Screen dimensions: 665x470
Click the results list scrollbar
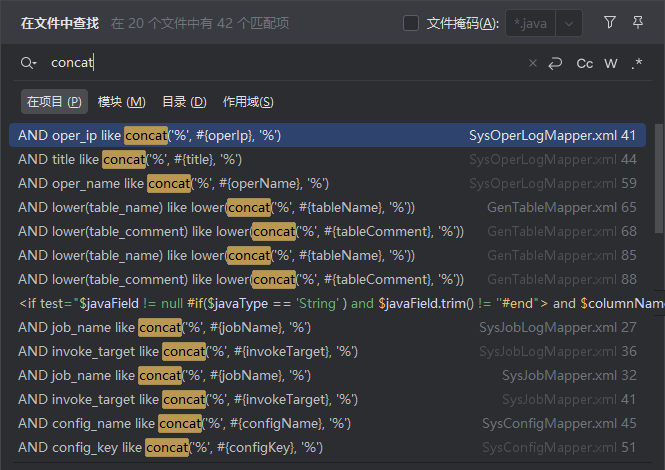pyautogui.click(x=659, y=178)
